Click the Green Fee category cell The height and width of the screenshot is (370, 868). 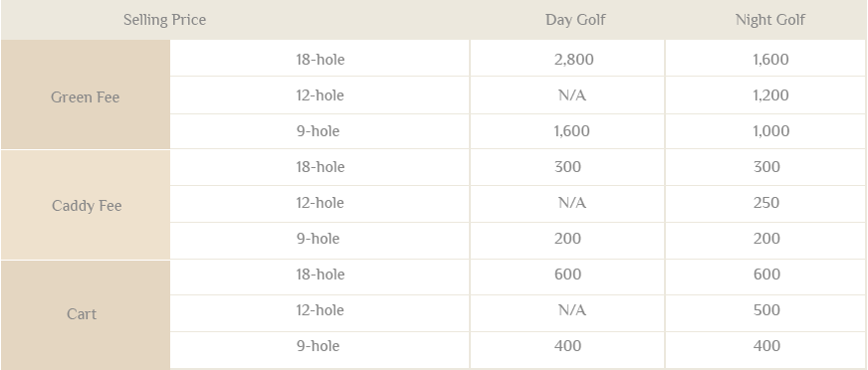[86, 94]
